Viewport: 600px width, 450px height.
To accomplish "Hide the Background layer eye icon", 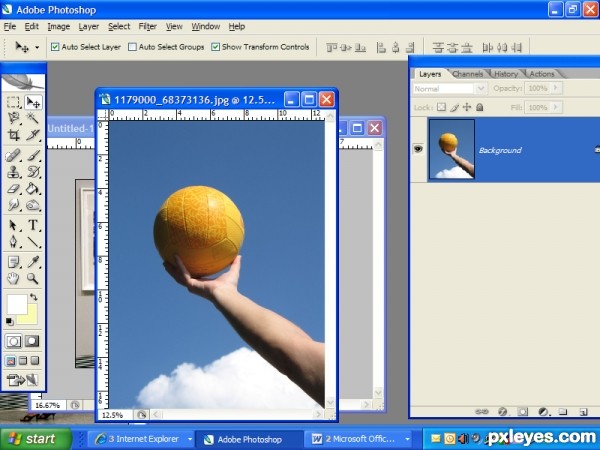I will [x=418, y=148].
